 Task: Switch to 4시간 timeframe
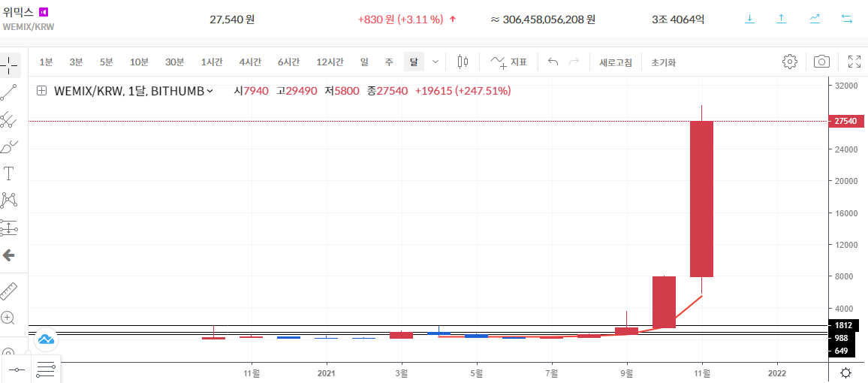coord(250,62)
